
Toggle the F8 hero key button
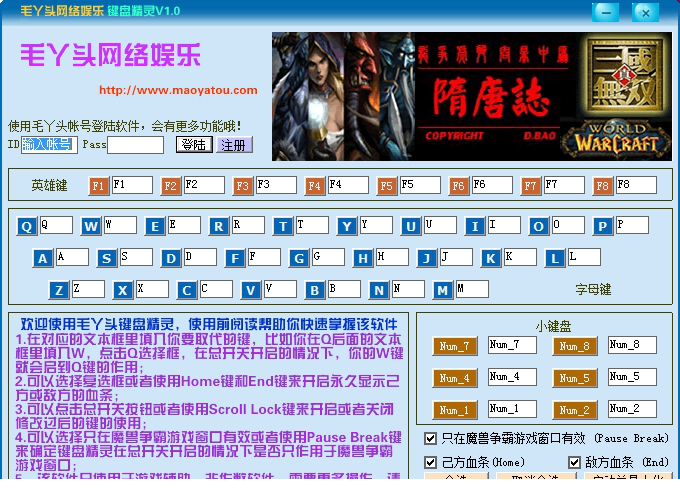[x=602, y=186]
